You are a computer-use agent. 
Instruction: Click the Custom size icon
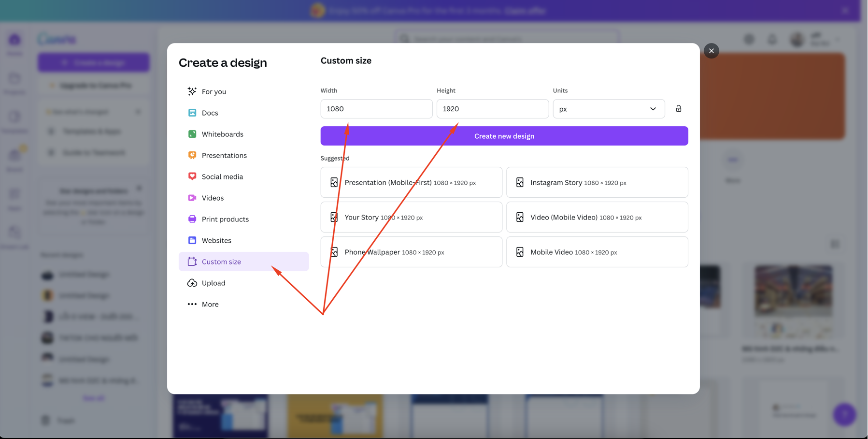click(192, 262)
